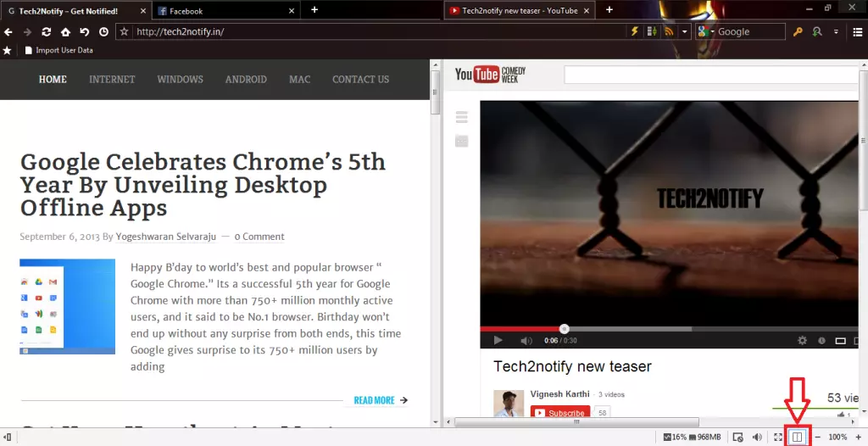Expand the toolbar overflow arrow
Screen dimensions: 868x446
click(x=837, y=31)
